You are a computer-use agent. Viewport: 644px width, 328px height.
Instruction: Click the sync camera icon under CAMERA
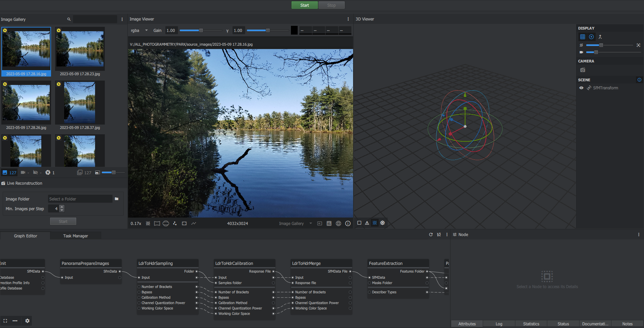point(583,70)
